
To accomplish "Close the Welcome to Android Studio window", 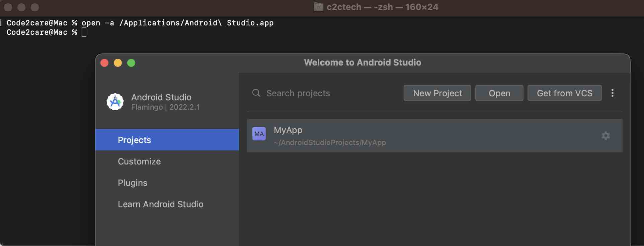I will click(104, 63).
